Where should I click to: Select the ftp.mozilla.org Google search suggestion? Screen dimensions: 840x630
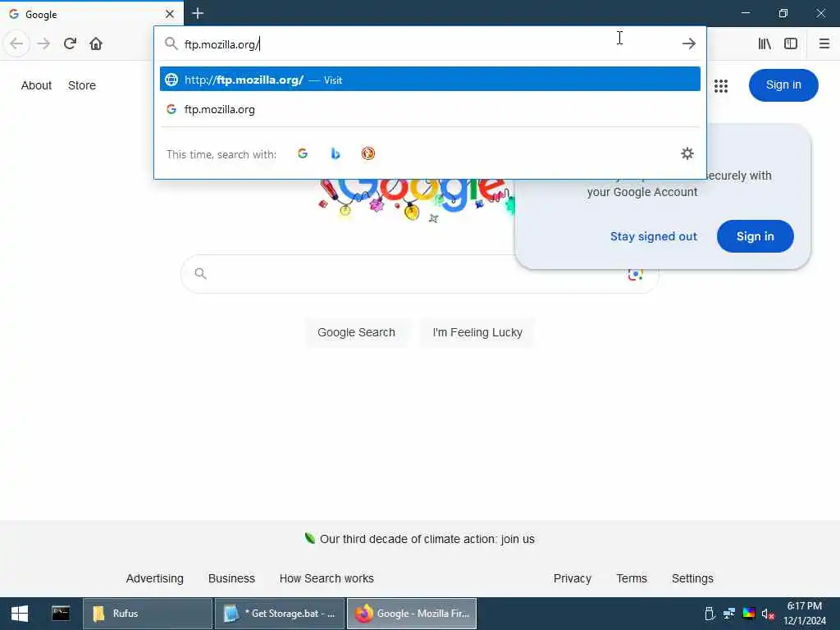(430, 109)
